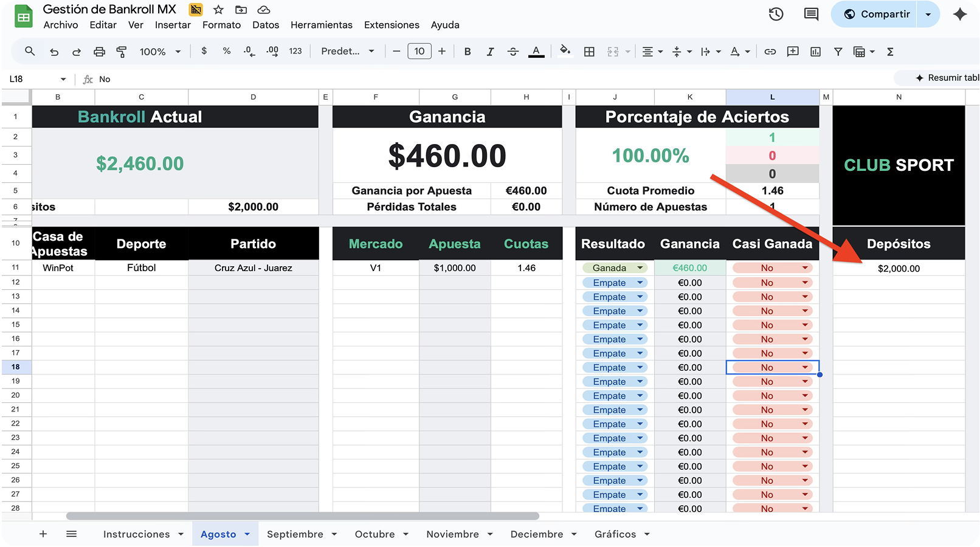The width and height of the screenshot is (980, 547).
Task: Open the fill color paint bucket
Action: point(565,51)
